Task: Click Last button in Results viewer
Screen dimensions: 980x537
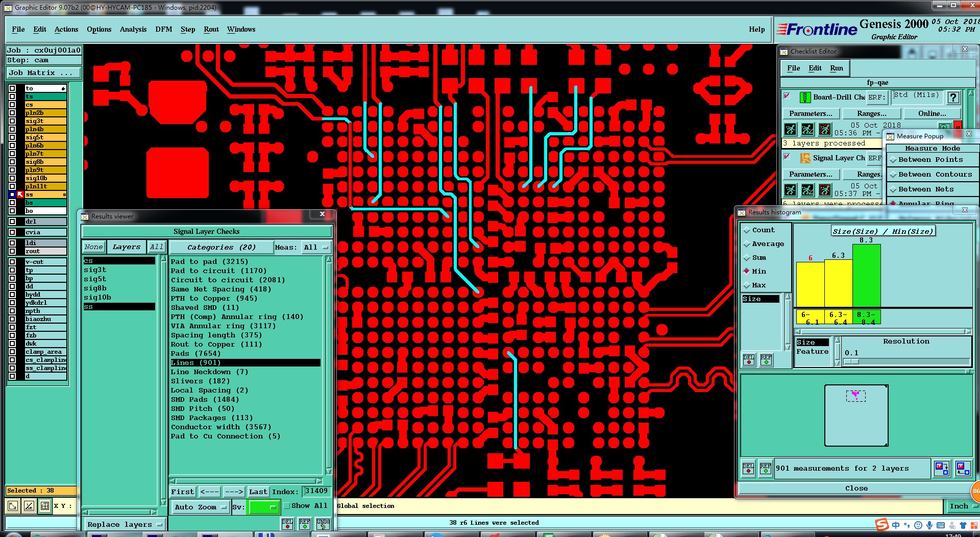Action: [258, 492]
